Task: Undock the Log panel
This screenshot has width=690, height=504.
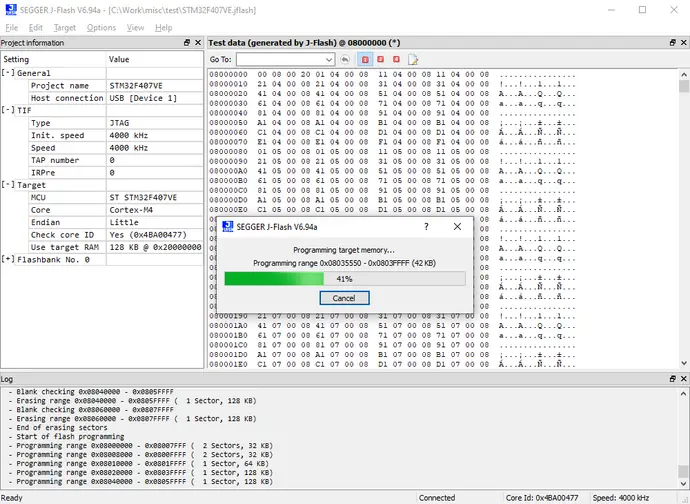Action: point(671,379)
